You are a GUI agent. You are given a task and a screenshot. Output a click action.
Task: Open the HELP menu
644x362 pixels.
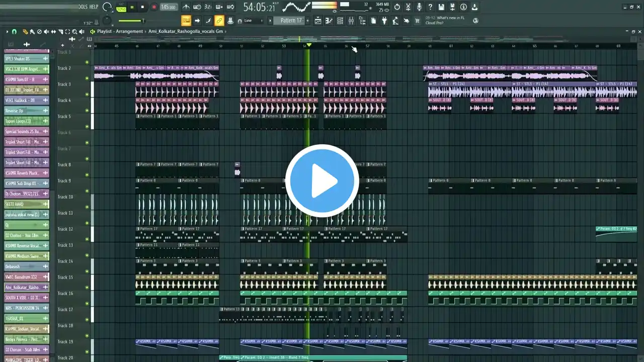coord(94,7)
